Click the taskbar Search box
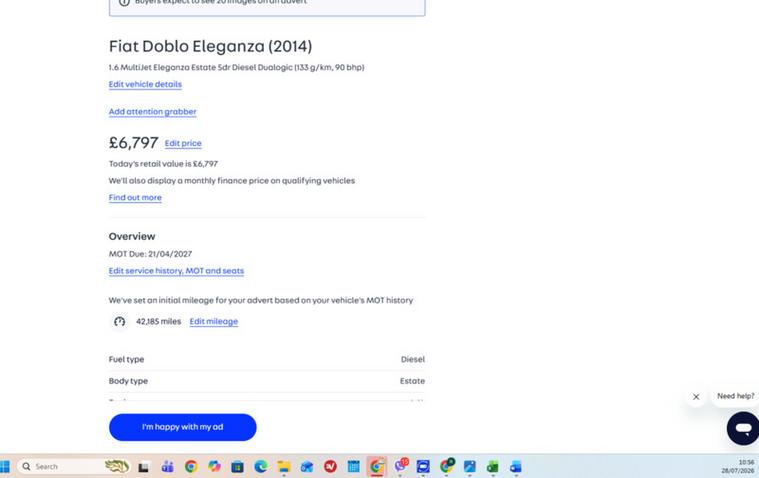 click(x=74, y=466)
